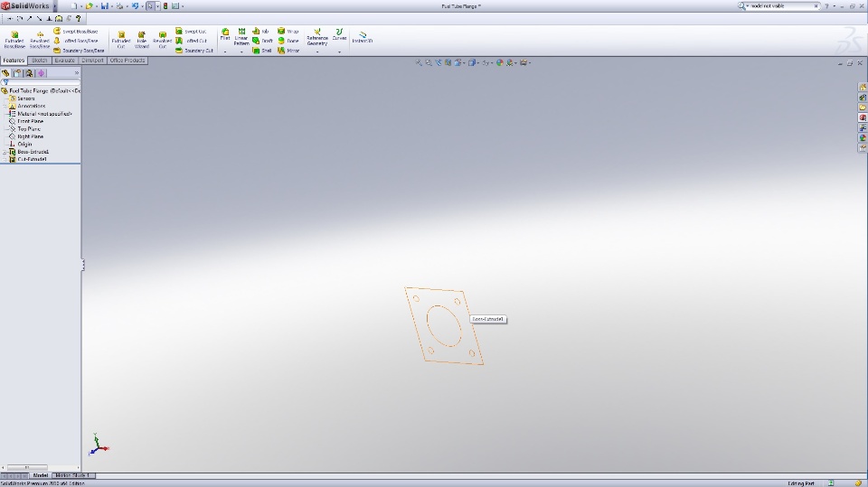The height and width of the screenshot is (487, 868).
Task: Switch to the Office Products tab
Action: click(x=127, y=61)
